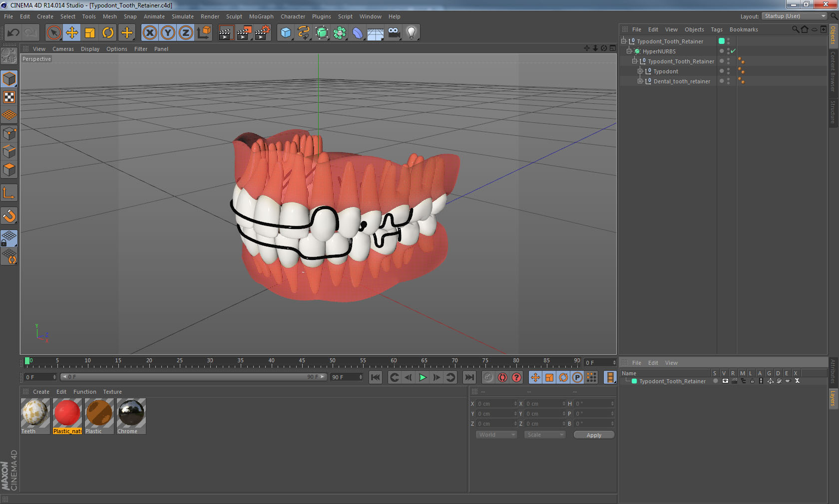Open the MoGraph menu
The height and width of the screenshot is (504, 839).
[x=261, y=16]
